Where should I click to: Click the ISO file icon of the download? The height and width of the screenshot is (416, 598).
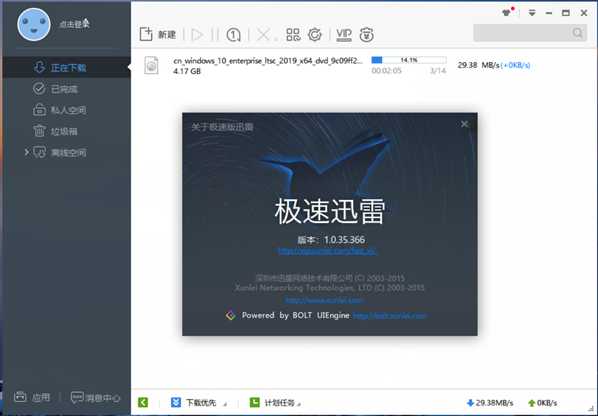coord(151,65)
